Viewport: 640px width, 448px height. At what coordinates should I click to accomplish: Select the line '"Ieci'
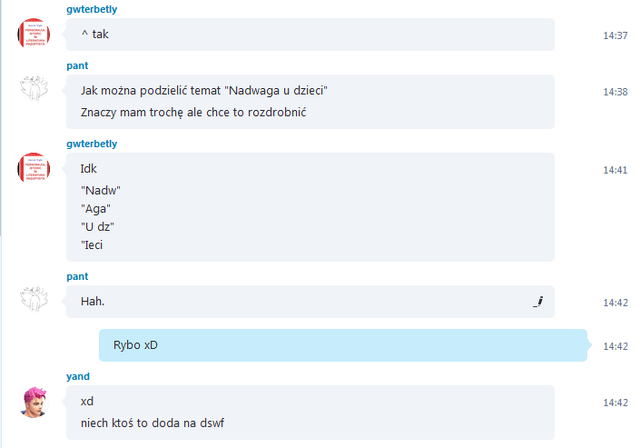[x=92, y=245]
